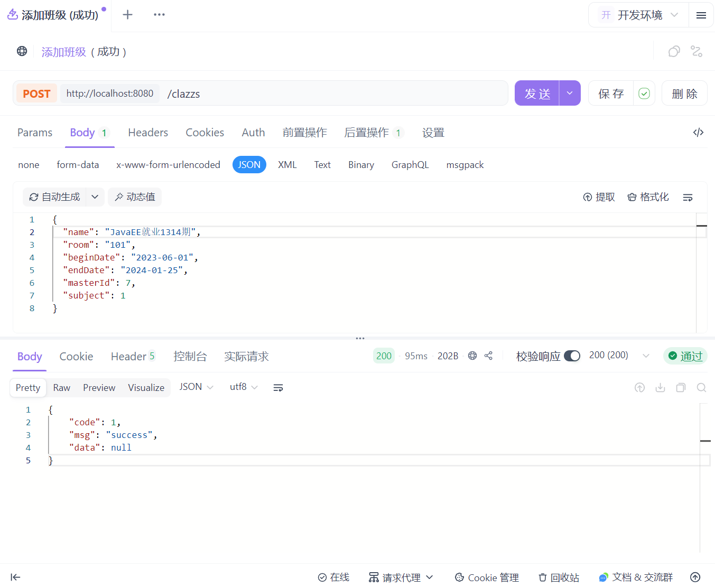Switch to the Auth tab
715x588 pixels.
point(253,133)
